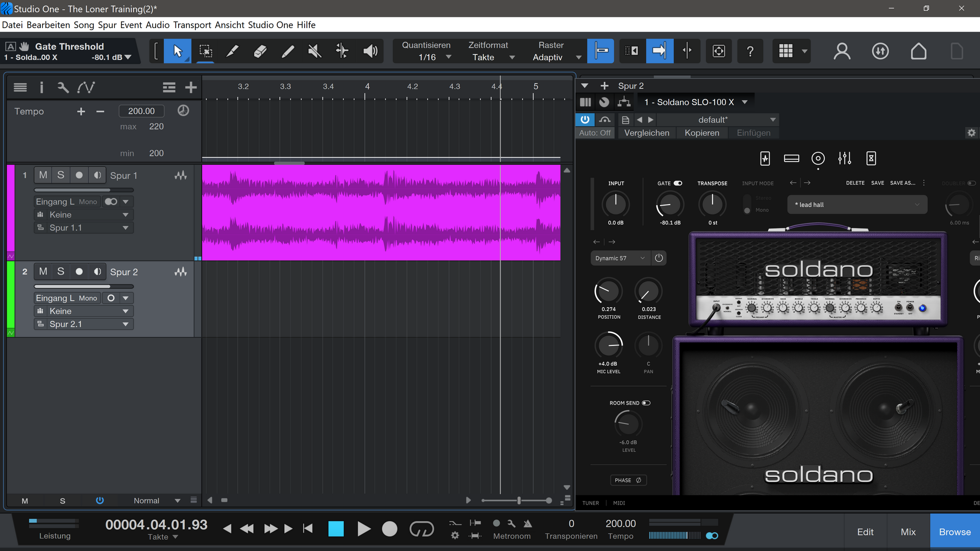Toggle the Loop button in transport

pyautogui.click(x=422, y=529)
